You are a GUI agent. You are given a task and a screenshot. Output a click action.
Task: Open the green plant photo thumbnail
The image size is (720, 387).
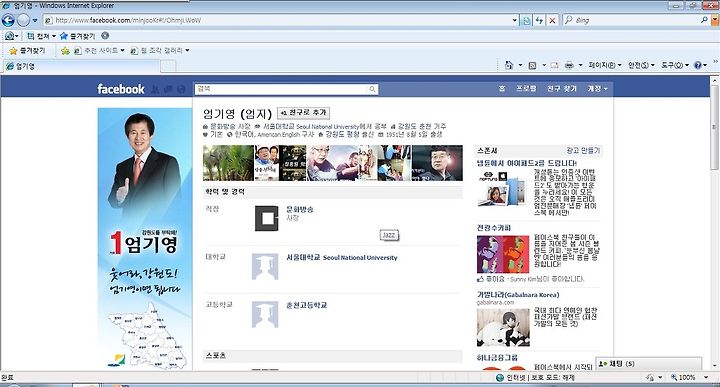228,163
